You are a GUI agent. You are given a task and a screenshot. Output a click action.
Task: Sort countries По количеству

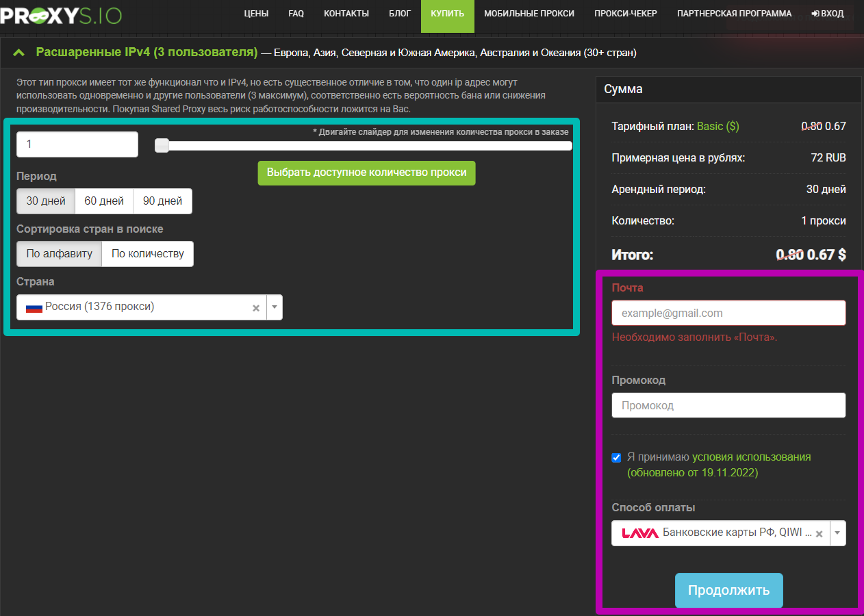point(148,254)
